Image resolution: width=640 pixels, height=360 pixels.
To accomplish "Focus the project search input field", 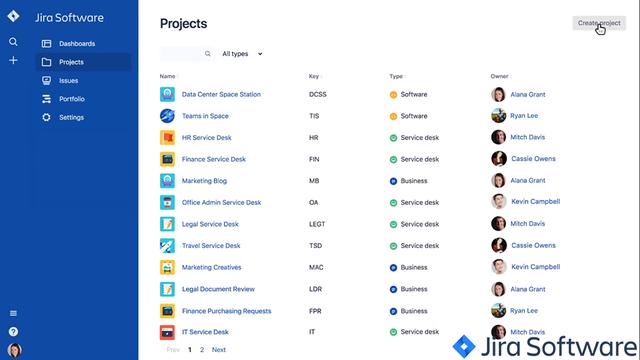I will [187, 54].
